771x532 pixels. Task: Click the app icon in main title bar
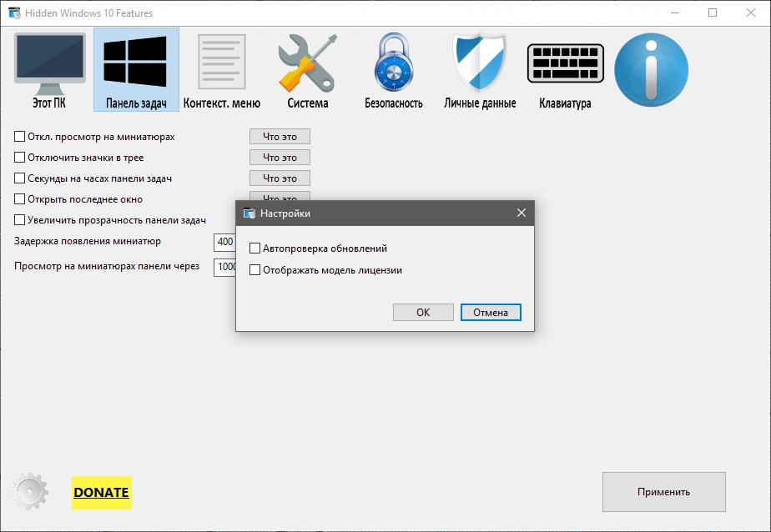click(x=14, y=13)
